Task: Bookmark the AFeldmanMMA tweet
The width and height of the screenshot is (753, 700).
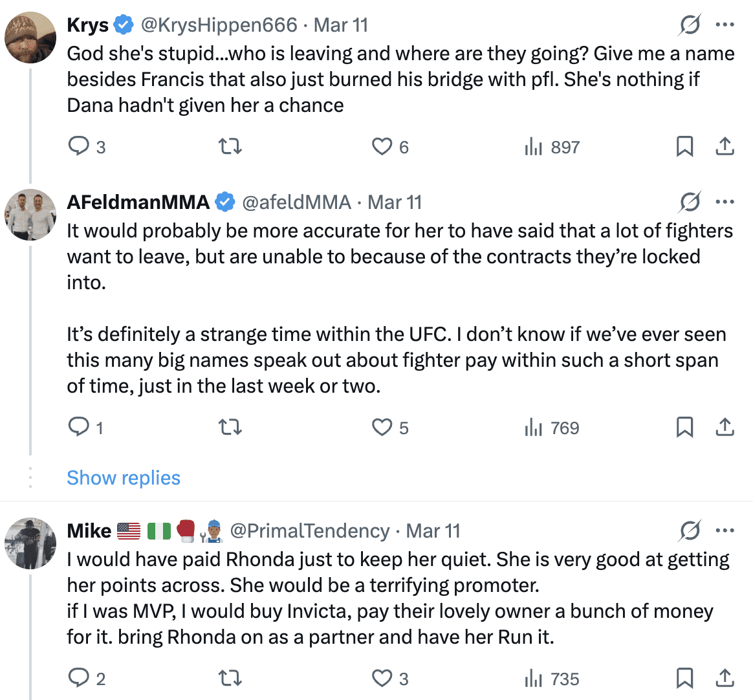Action: coord(684,428)
